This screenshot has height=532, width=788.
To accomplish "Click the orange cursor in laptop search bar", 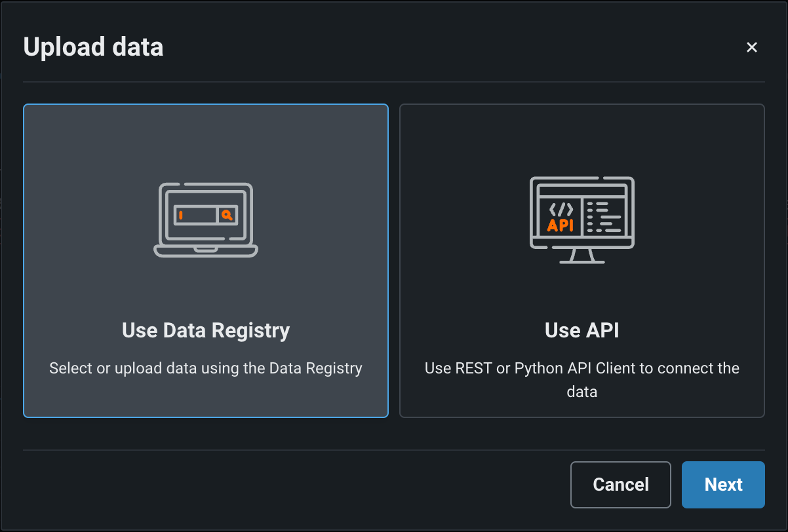I will click(x=181, y=215).
